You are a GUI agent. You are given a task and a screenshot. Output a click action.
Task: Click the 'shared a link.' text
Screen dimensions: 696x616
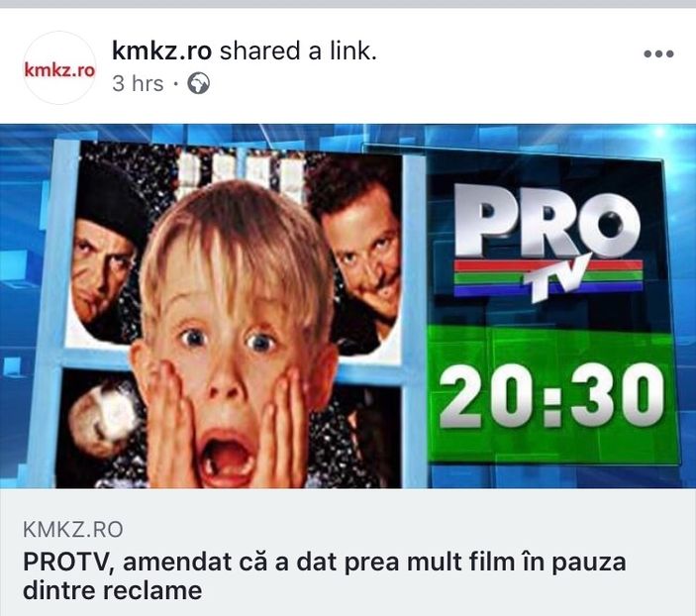click(298, 51)
